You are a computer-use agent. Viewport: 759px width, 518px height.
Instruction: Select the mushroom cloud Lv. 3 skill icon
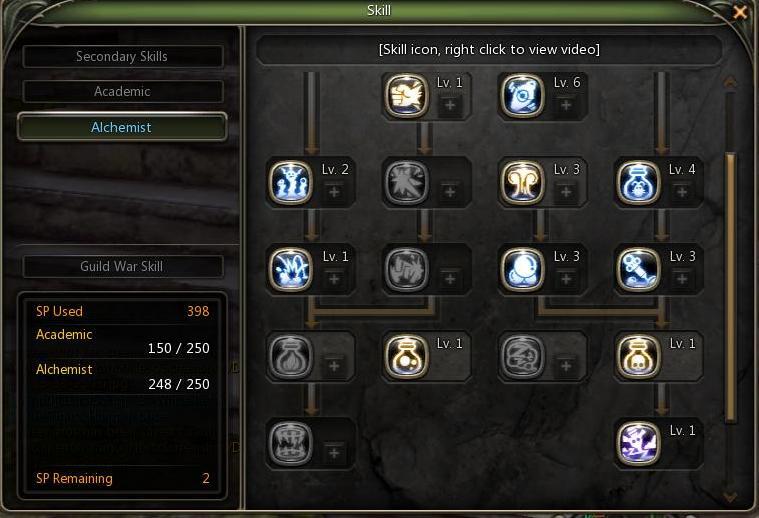tap(522, 183)
